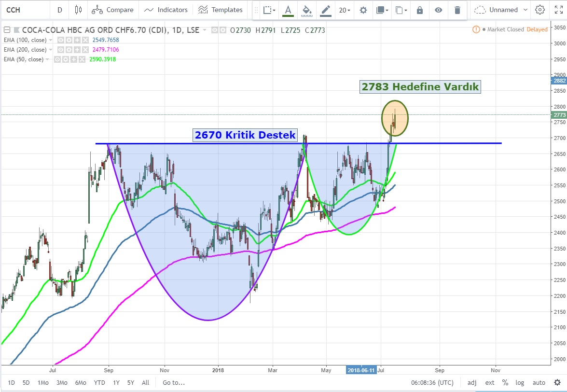Open EMA 200 settings gear
The image size is (567, 392).
tap(69, 50)
